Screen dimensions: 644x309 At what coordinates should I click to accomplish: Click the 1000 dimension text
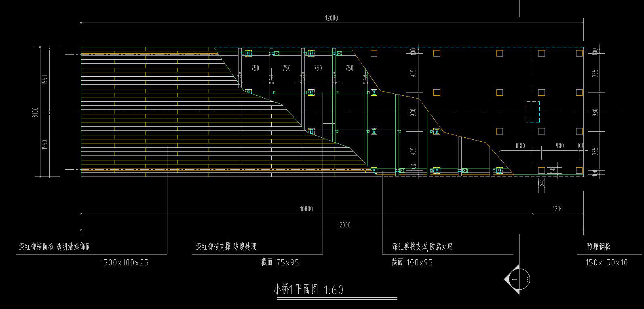(520, 146)
